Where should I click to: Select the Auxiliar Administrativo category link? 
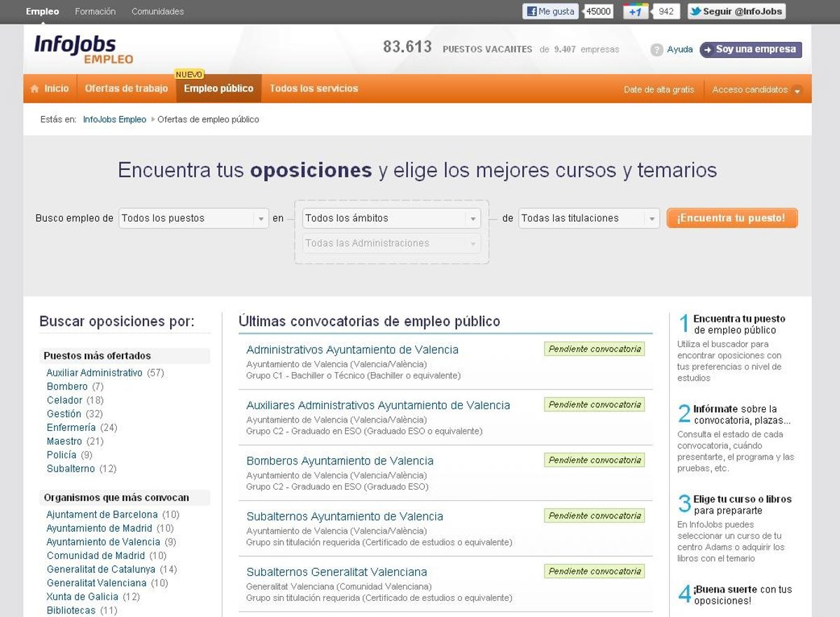coord(94,373)
